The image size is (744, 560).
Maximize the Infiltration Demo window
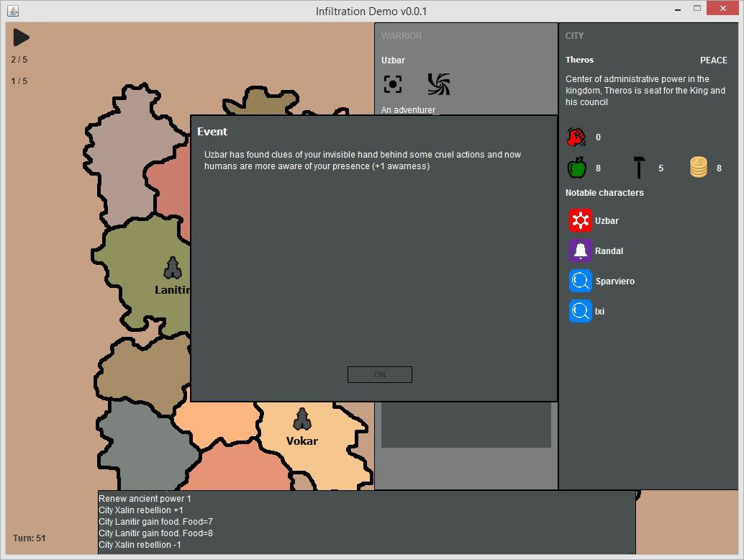point(697,9)
